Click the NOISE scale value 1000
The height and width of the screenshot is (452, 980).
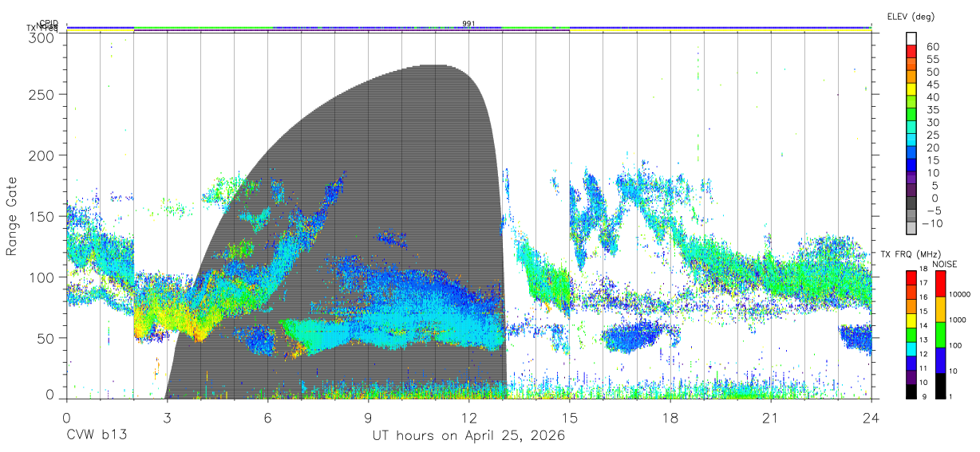pyautogui.click(x=956, y=320)
